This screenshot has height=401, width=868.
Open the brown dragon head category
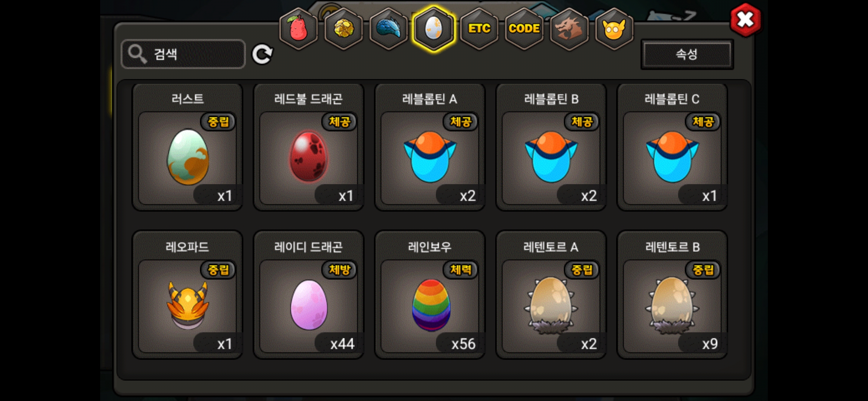click(569, 29)
